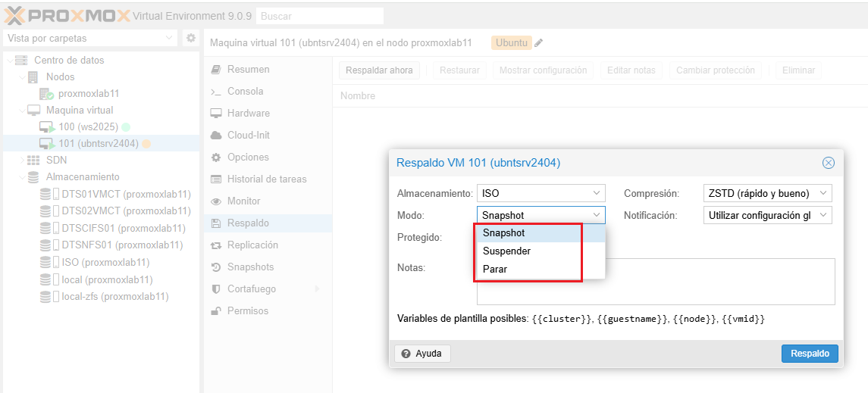Click the Replicación arrows icon
The height and width of the screenshot is (393, 868).
tap(216, 245)
